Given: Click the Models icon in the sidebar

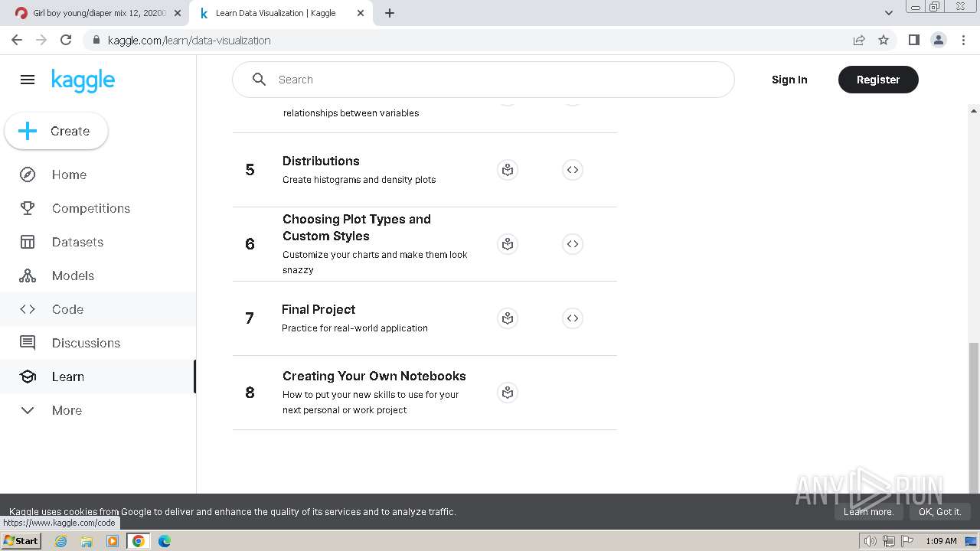Looking at the screenshot, I should click(x=28, y=275).
